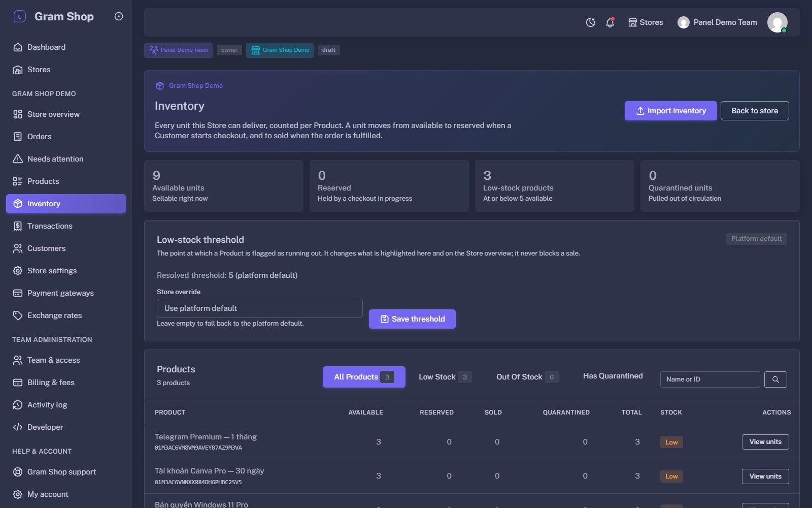Click the Stores link in top bar

[x=646, y=22]
